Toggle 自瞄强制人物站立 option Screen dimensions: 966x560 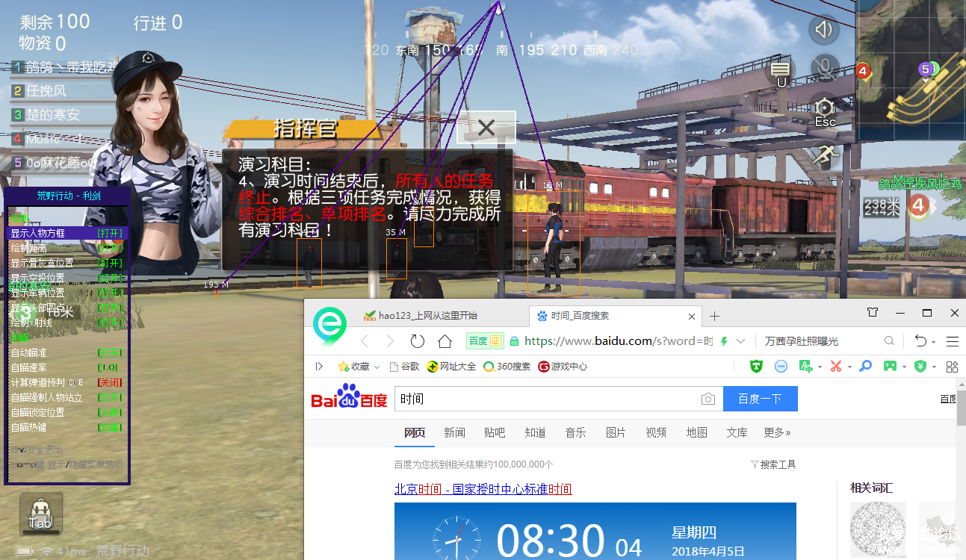coord(67,397)
